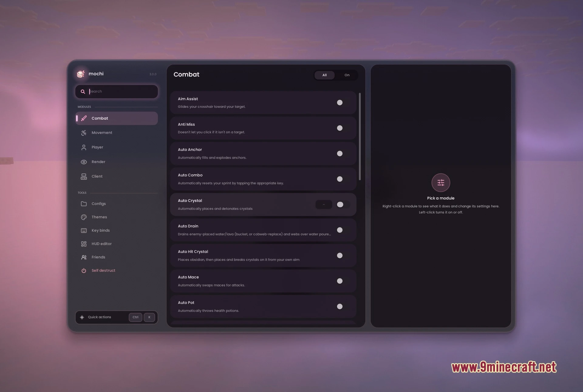
Task: Click the Key binds keyboard icon
Action: pos(84,230)
